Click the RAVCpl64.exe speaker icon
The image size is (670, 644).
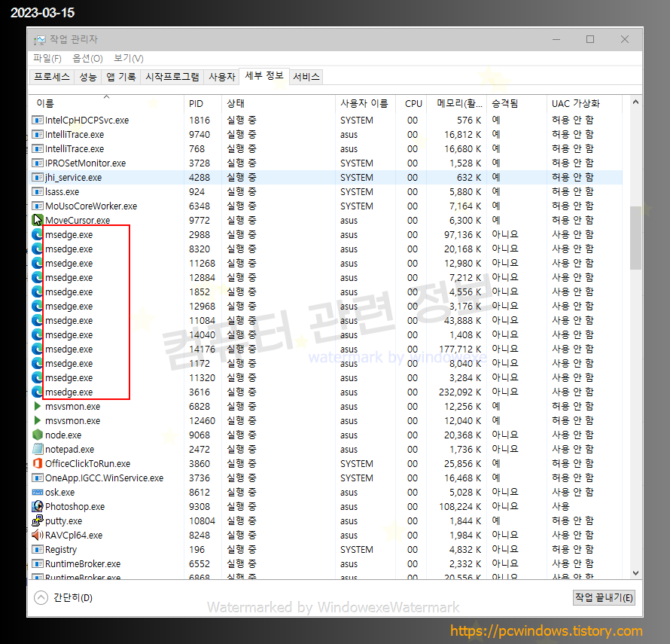[38, 535]
